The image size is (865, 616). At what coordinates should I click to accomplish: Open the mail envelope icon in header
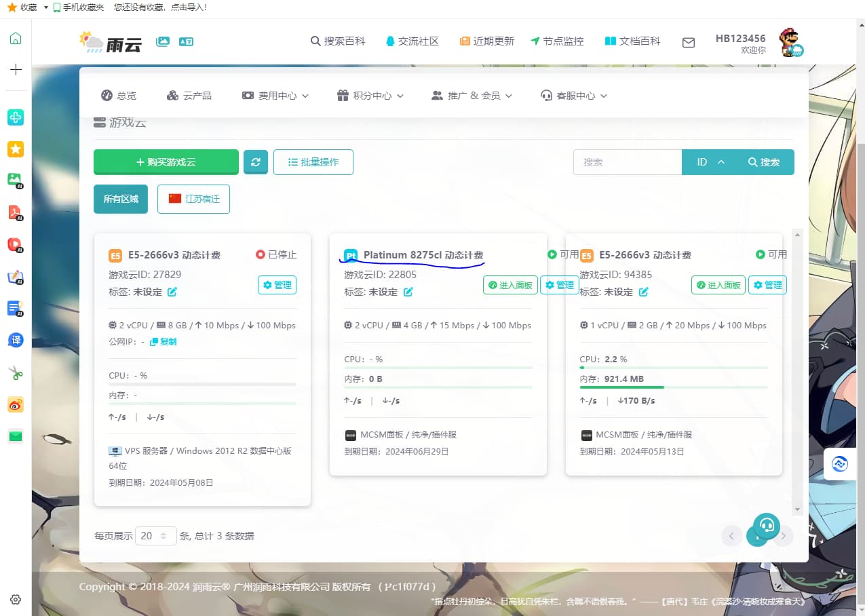point(689,42)
